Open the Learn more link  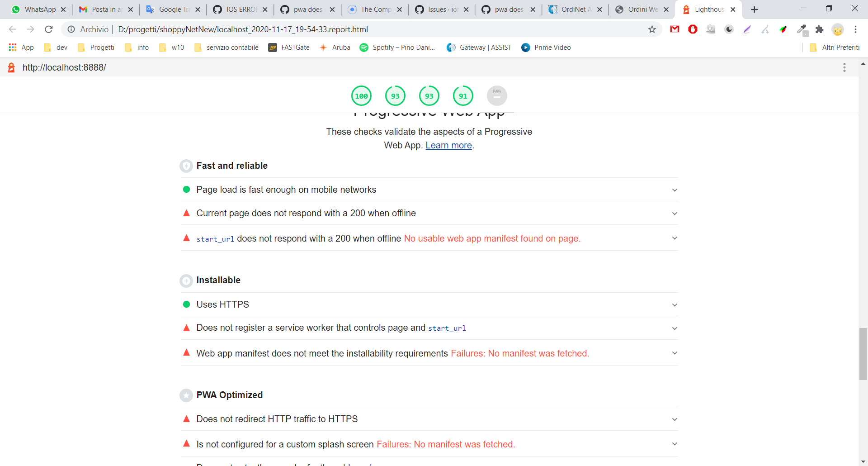448,145
